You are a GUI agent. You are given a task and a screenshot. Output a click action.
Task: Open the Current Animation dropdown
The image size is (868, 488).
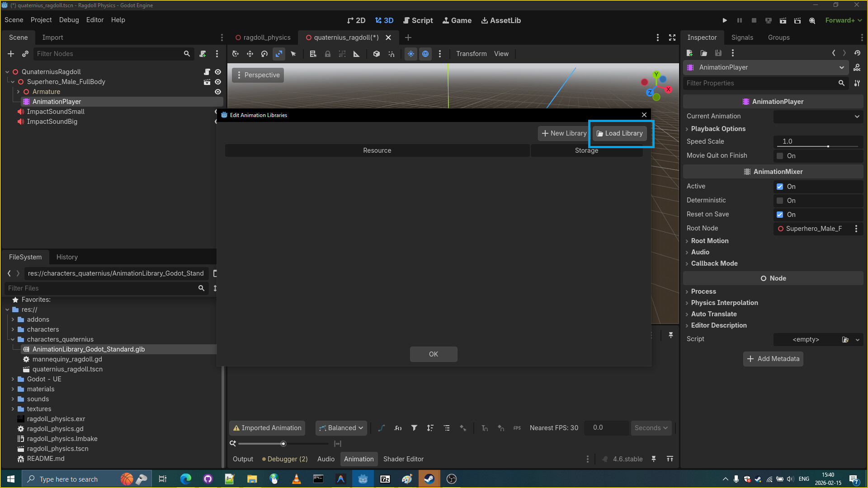point(818,116)
